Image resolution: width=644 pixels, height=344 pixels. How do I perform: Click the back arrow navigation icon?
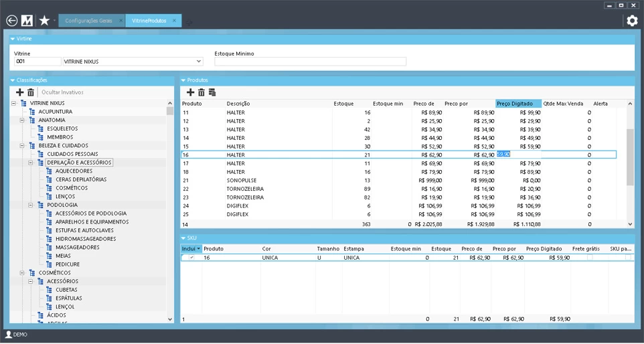[11, 21]
